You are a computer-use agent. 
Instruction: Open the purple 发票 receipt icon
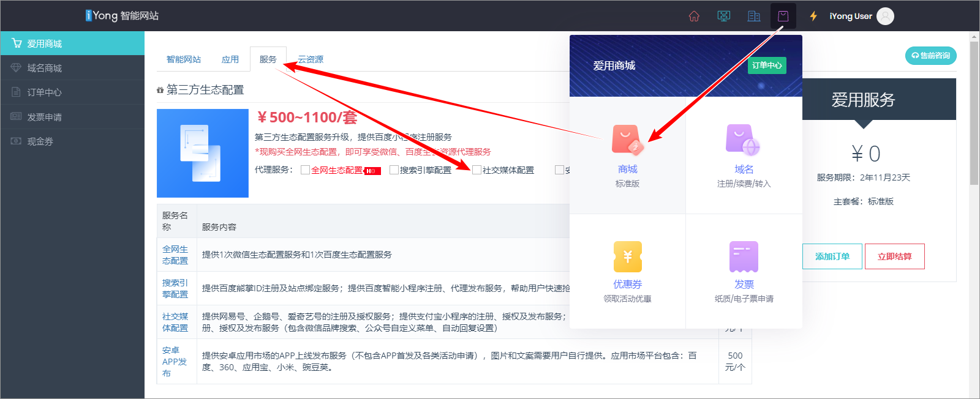[744, 256]
